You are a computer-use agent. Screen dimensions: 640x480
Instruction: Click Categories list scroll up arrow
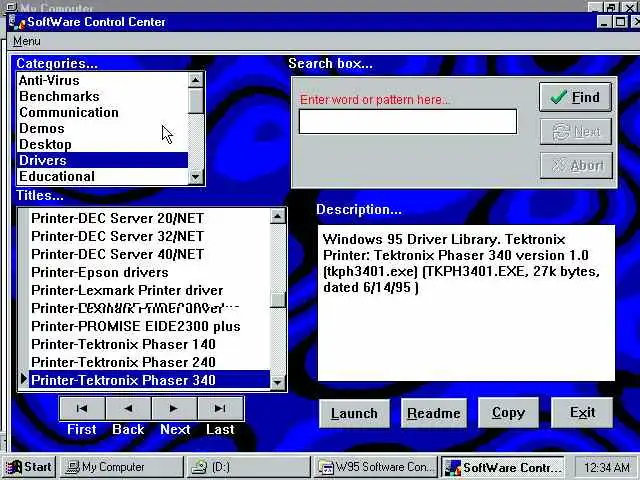(x=196, y=80)
